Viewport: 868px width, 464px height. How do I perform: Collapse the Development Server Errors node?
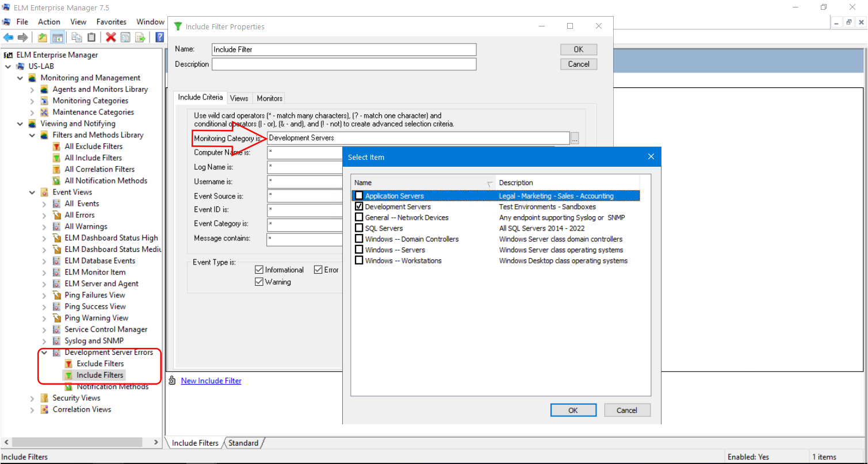tap(44, 352)
